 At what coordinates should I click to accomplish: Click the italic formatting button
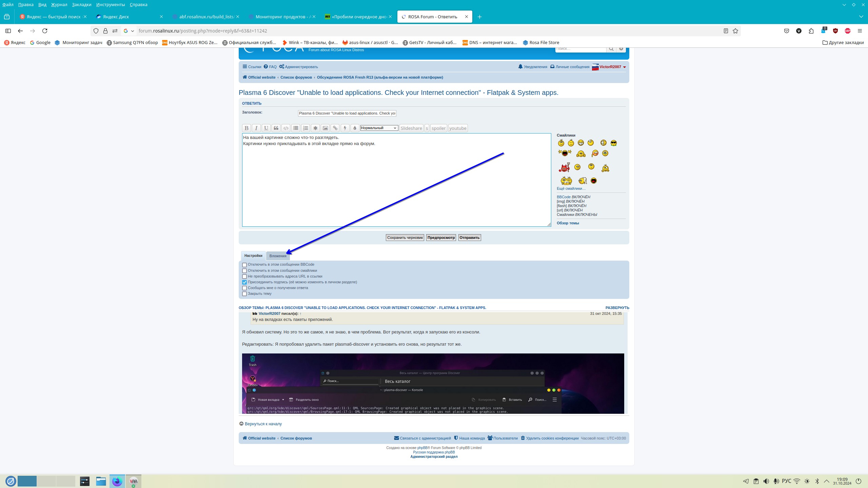tap(256, 128)
